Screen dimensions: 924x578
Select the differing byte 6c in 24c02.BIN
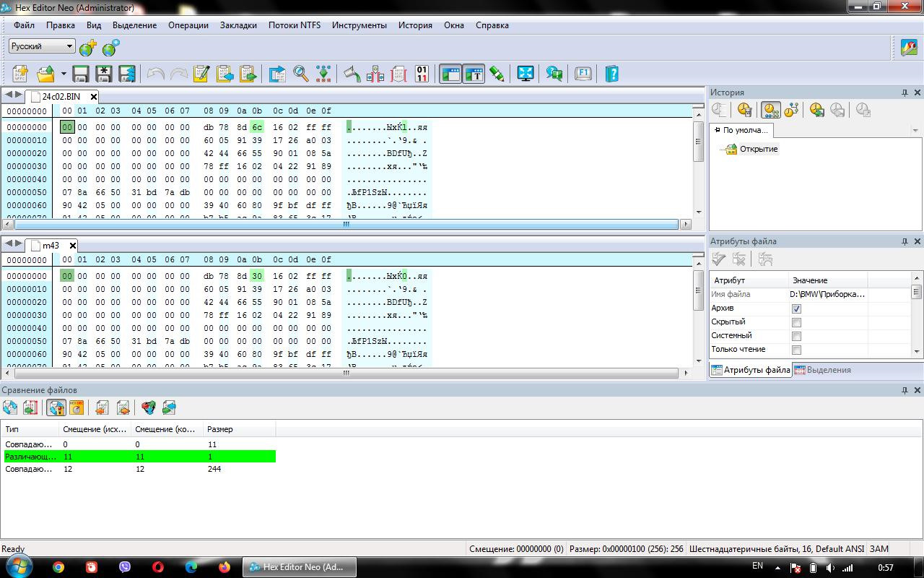[257, 127]
